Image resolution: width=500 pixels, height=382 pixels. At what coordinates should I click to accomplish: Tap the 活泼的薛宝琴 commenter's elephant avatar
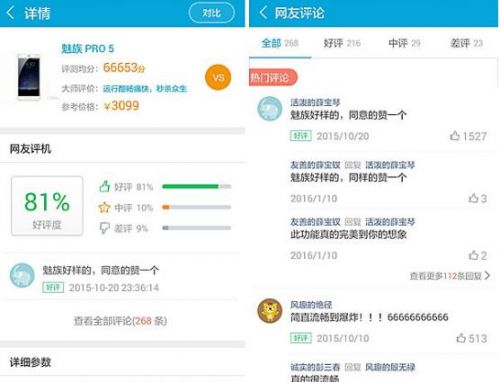[x=270, y=109]
